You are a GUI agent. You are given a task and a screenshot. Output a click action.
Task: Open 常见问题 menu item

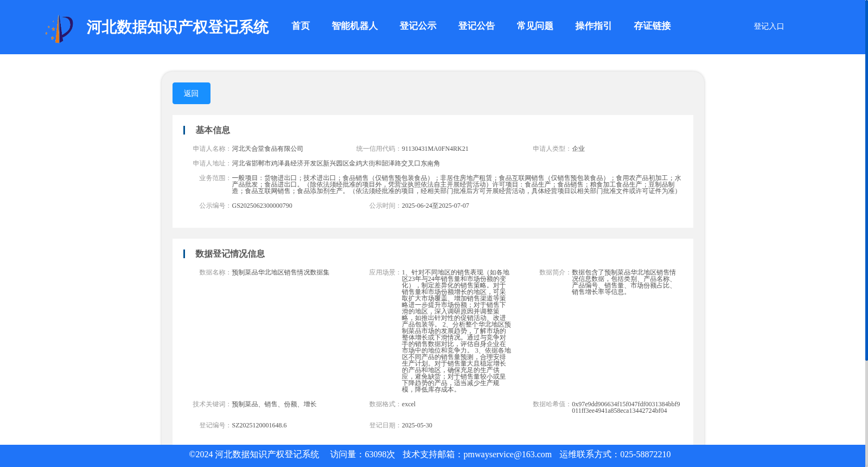coord(535,26)
